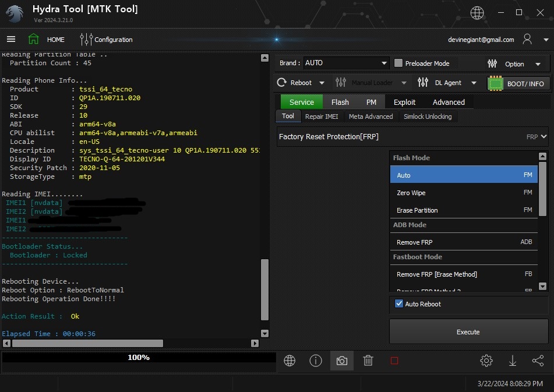Click the Execute button

point(468,331)
